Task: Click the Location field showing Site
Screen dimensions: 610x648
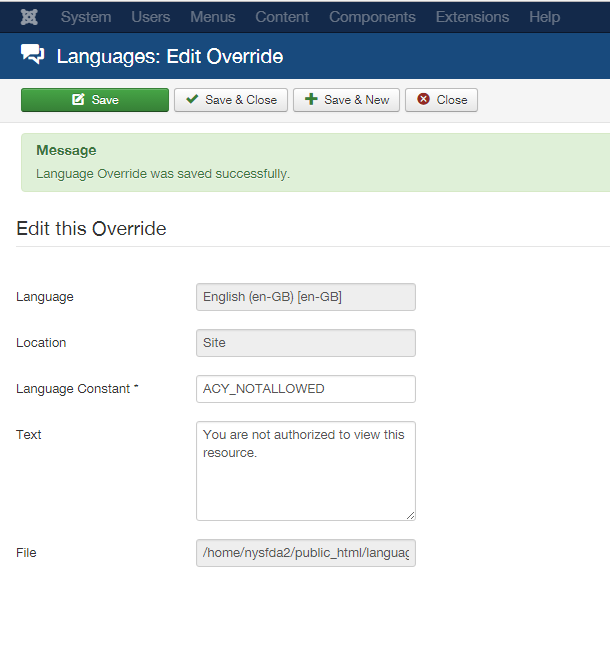Action: click(x=305, y=343)
